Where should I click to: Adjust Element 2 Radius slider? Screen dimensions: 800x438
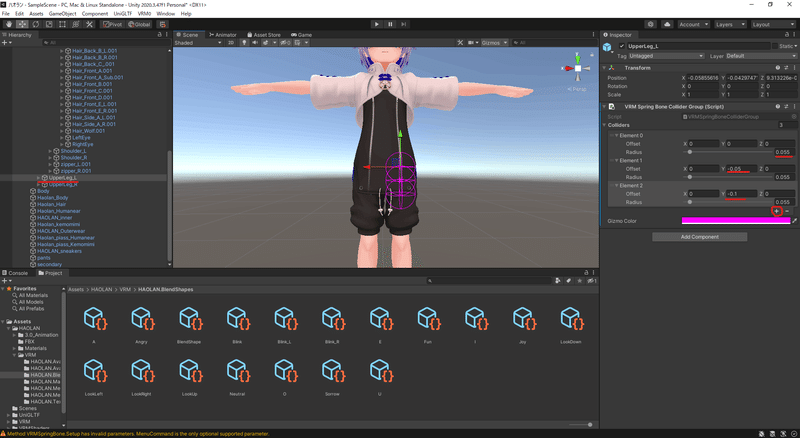click(x=690, y=202)
